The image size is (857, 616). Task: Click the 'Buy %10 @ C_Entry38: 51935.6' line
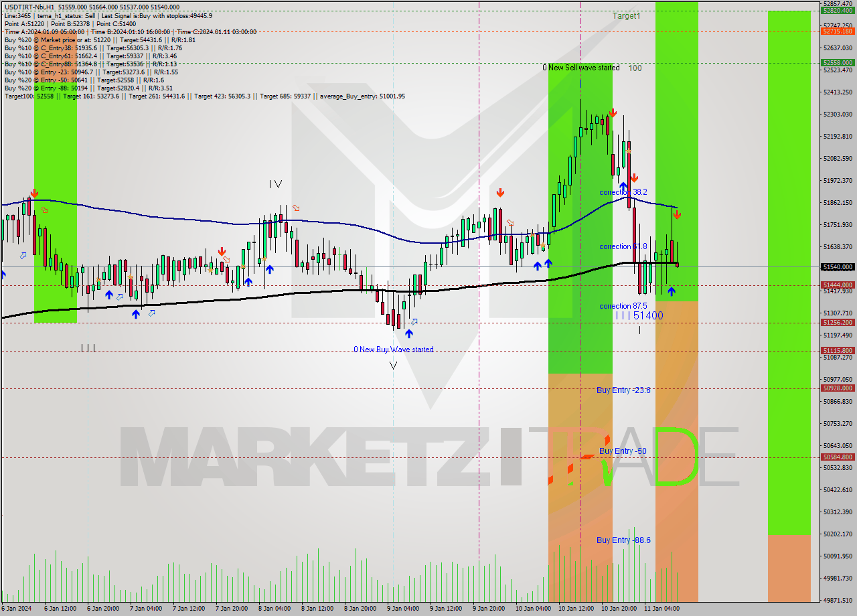(x=94, y=48)
